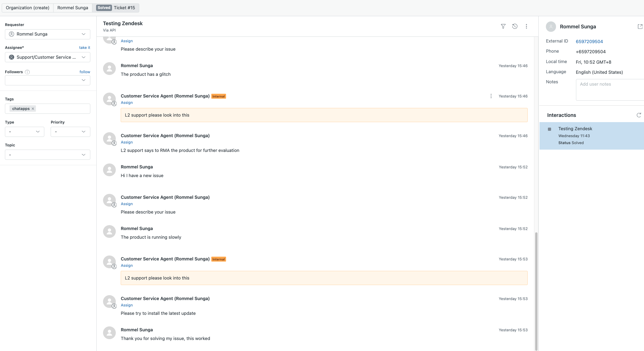Open the Priority dropdown
This screenshot has height=351, width=644.
70,132
